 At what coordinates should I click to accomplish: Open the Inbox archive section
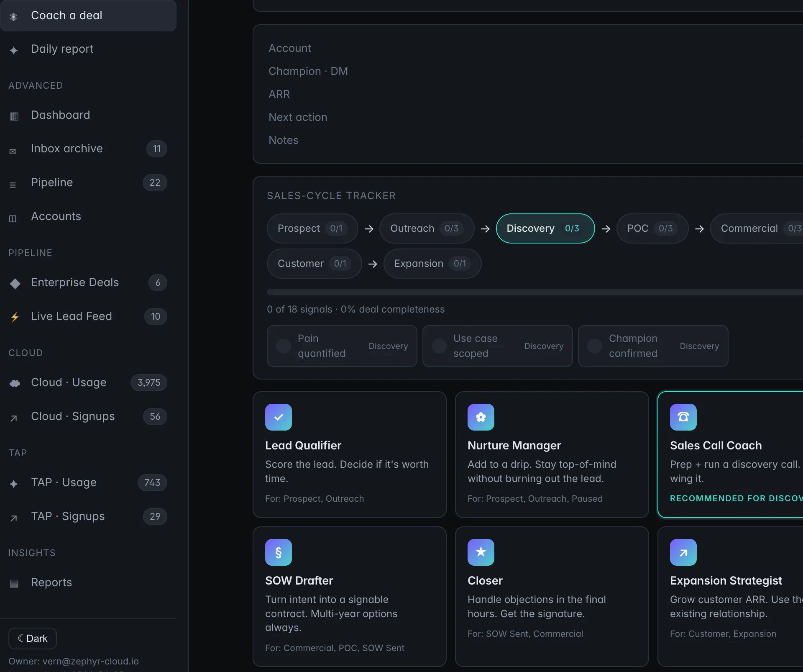pos(88,149)
